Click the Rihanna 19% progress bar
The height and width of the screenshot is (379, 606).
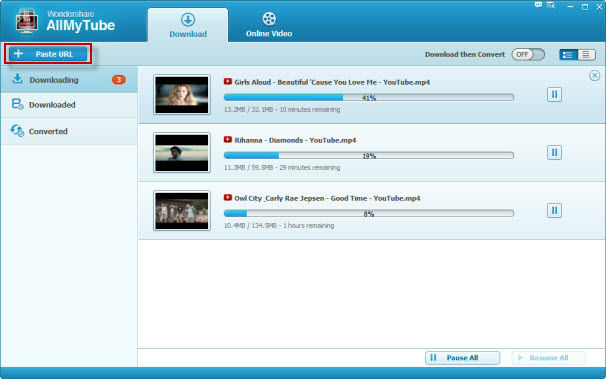pos(369,155)
